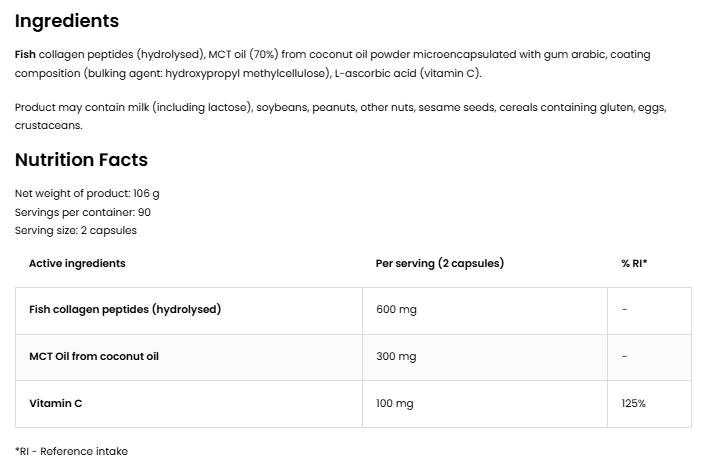Viewport: 705px width, 472px height.
Task: Click the Nutrition Facts heading
Action: (81, 160)
